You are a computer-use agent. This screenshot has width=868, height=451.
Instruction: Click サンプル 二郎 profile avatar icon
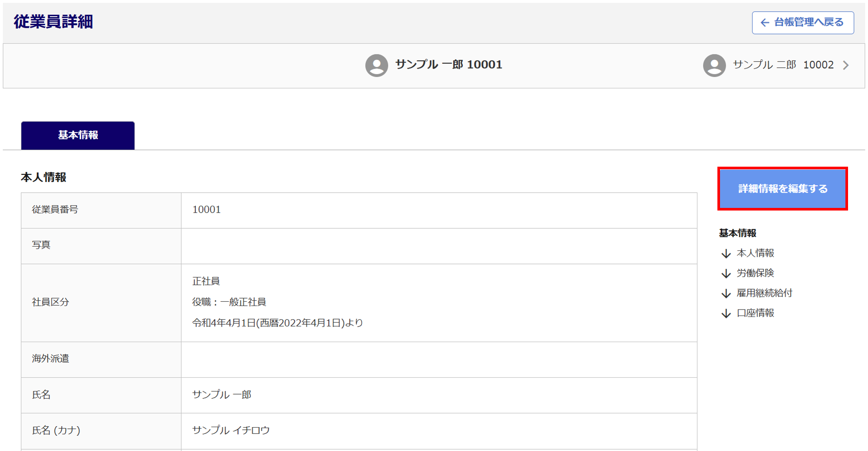click(714, 65)
